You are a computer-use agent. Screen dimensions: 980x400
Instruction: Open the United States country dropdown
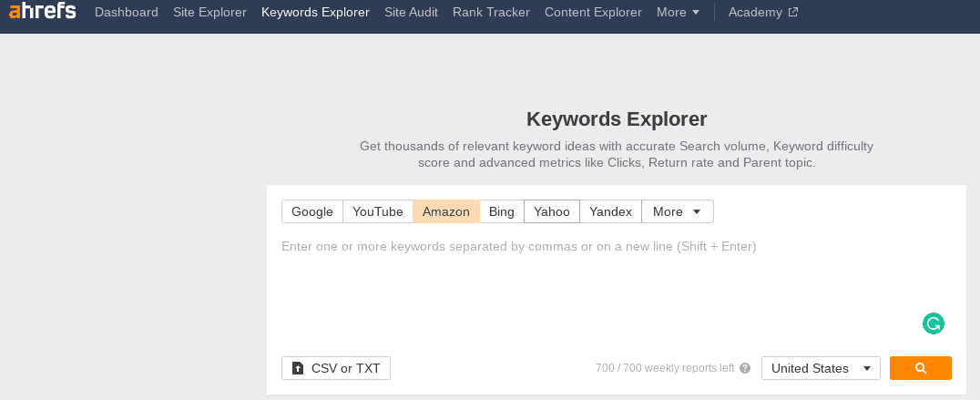coord(821,368)
